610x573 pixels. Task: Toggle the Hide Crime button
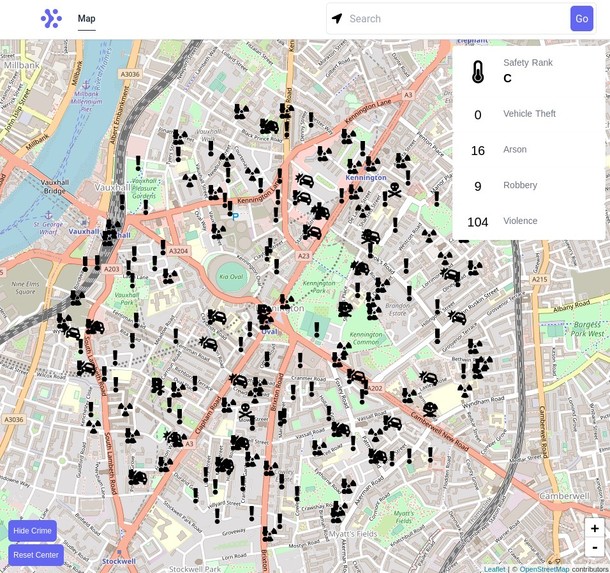coord(32,531)
